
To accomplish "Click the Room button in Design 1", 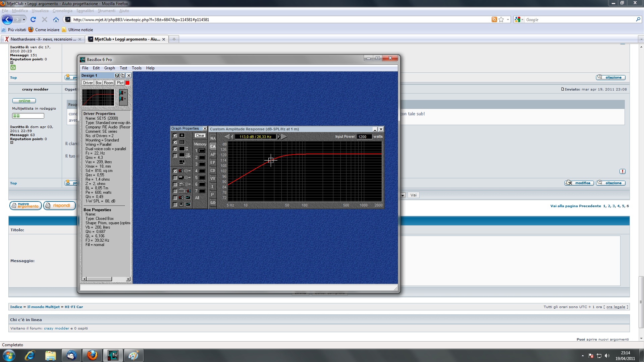I will [109, 83].
